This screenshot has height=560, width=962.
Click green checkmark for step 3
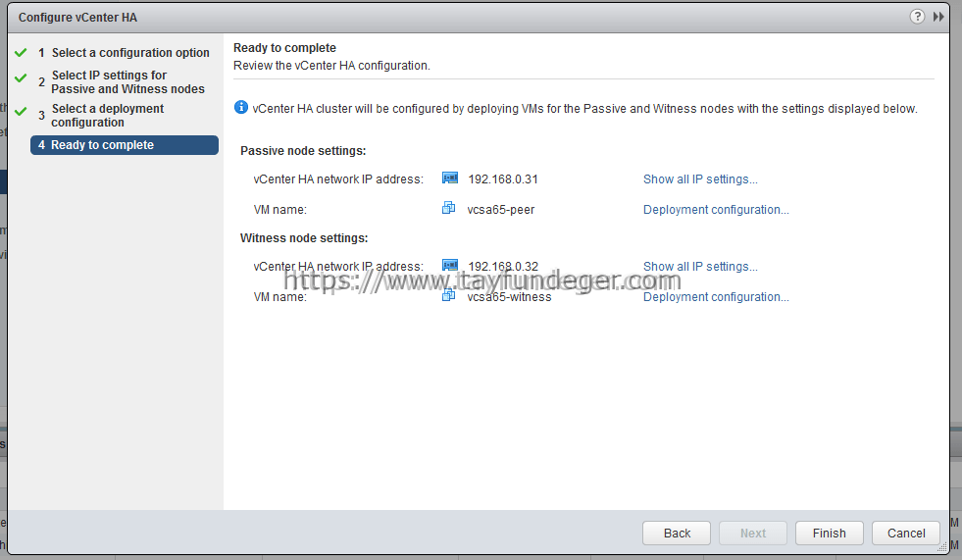click(x=21, y=111)
